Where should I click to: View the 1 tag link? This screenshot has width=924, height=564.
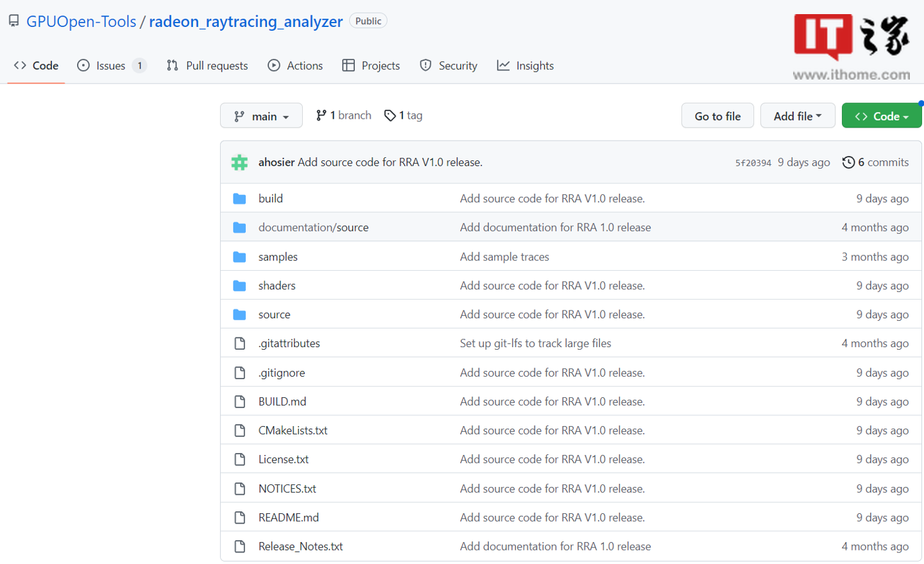tap(403, 115)
